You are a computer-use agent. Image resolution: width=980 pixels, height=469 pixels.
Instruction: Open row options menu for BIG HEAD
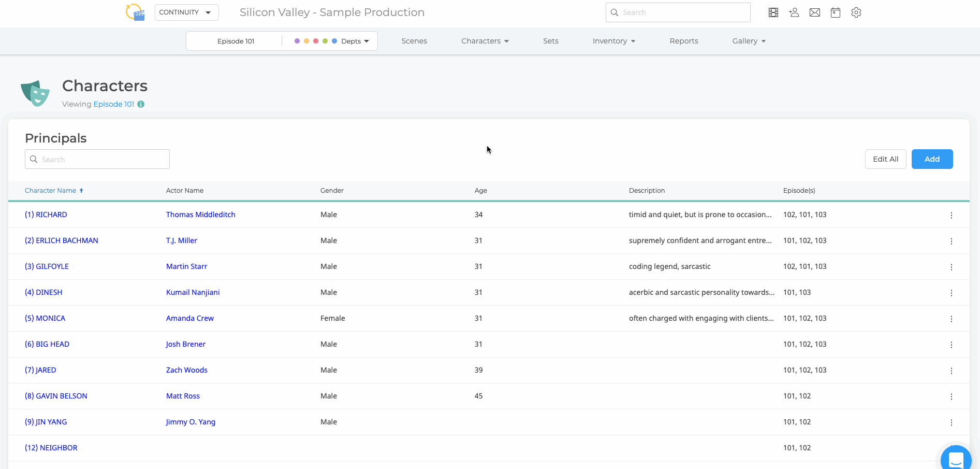click(x=952, y=345)
